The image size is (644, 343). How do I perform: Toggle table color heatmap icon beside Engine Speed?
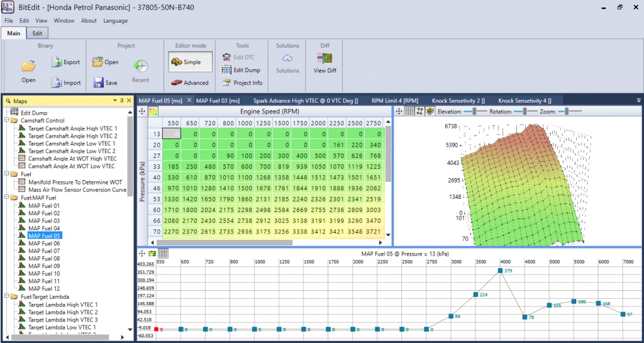coord(153,111)
